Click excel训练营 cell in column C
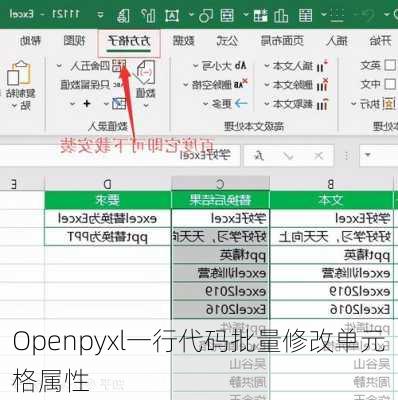 point(220,273)
